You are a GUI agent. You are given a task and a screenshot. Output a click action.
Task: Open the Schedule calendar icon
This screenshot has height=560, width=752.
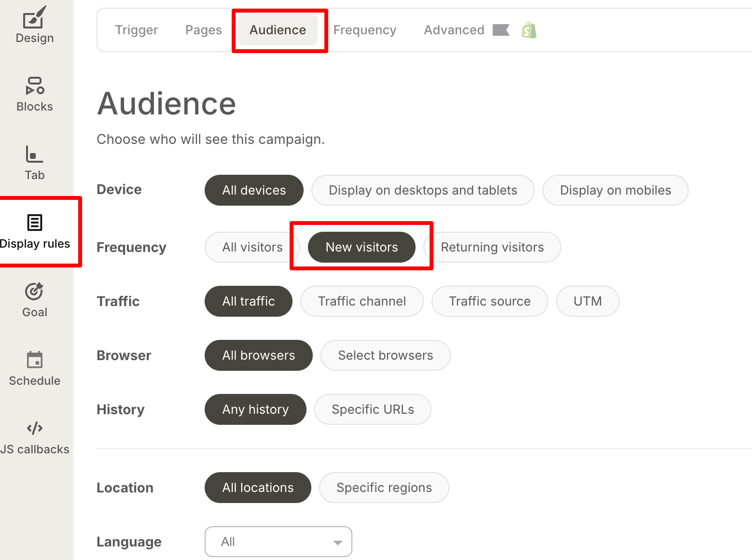pyautogui.click(x=34, y=360)
